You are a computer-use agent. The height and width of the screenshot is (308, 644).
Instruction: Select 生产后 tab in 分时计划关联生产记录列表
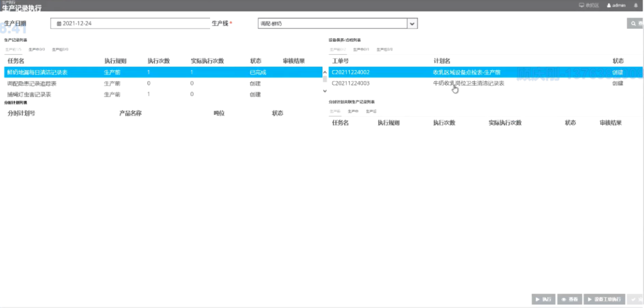click(371, 111)
